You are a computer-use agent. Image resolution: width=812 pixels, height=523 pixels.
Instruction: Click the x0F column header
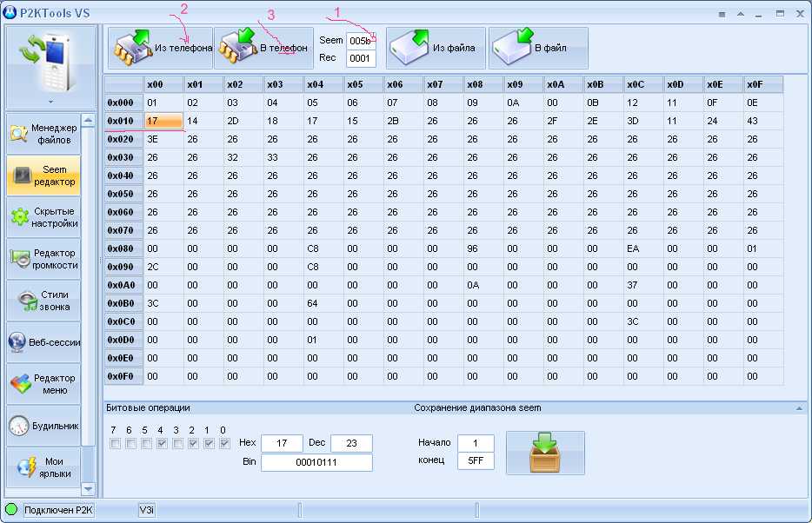click(764, 84)
